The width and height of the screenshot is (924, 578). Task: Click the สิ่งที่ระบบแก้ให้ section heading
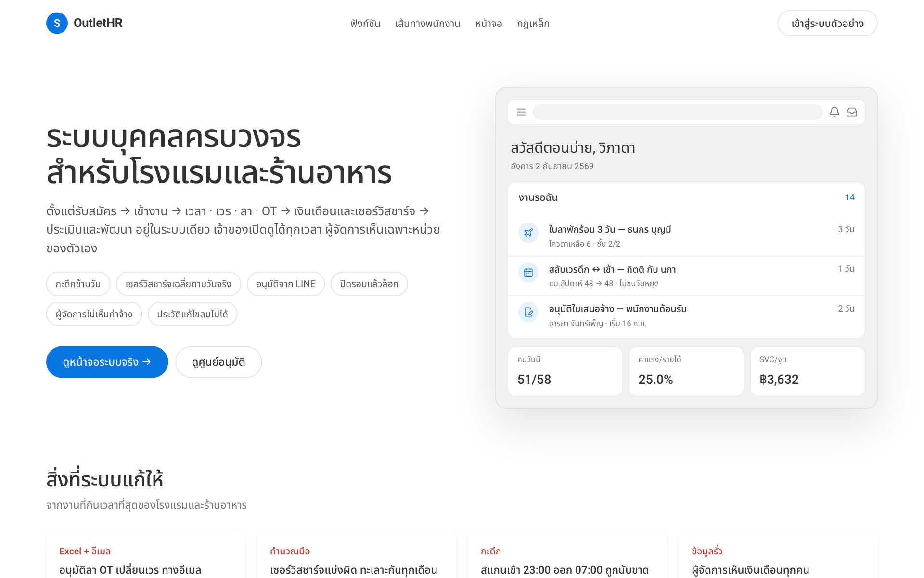(x=104, y=479)
